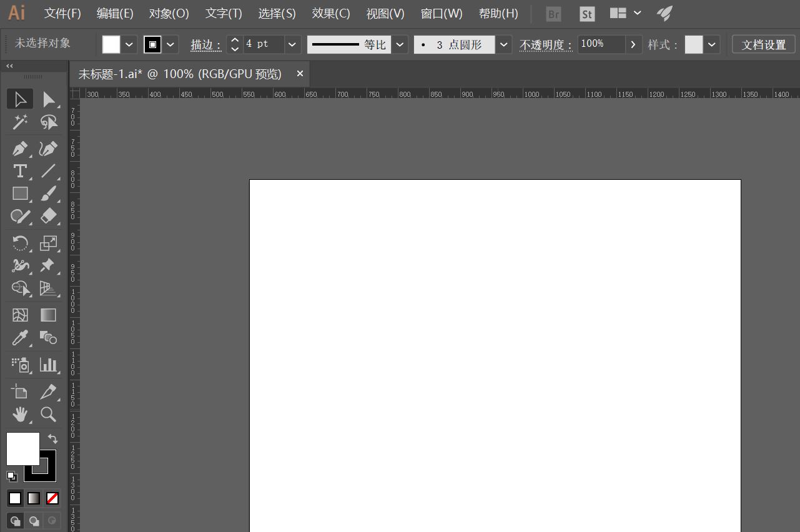
Task: Swap the fill and stroke colors
Action: pos(52,439)
